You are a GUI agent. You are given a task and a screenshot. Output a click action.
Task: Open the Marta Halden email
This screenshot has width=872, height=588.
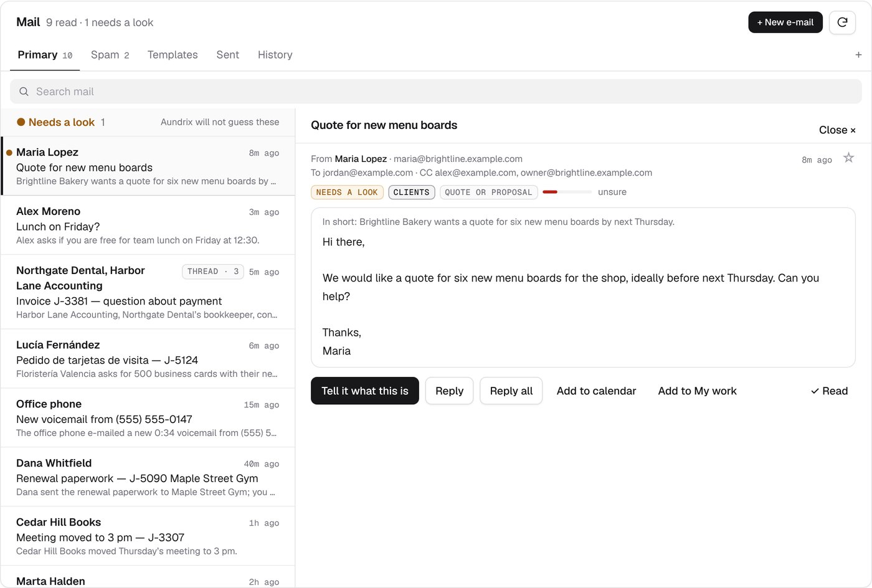(148, 577)
